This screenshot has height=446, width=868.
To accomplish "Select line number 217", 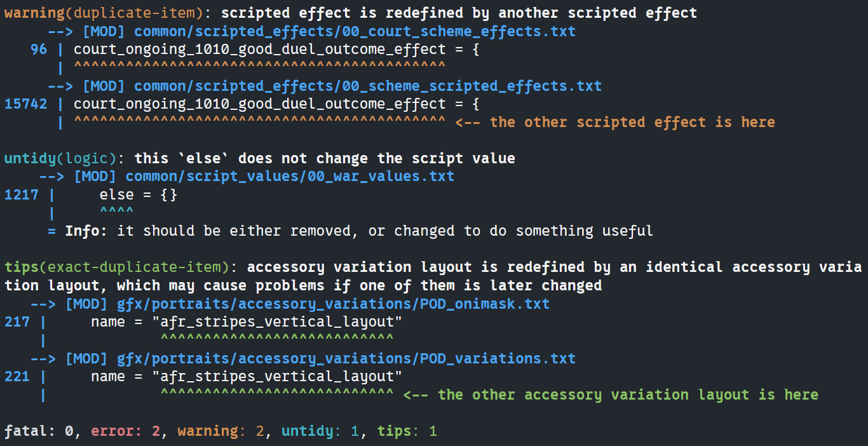I will 17,322.
